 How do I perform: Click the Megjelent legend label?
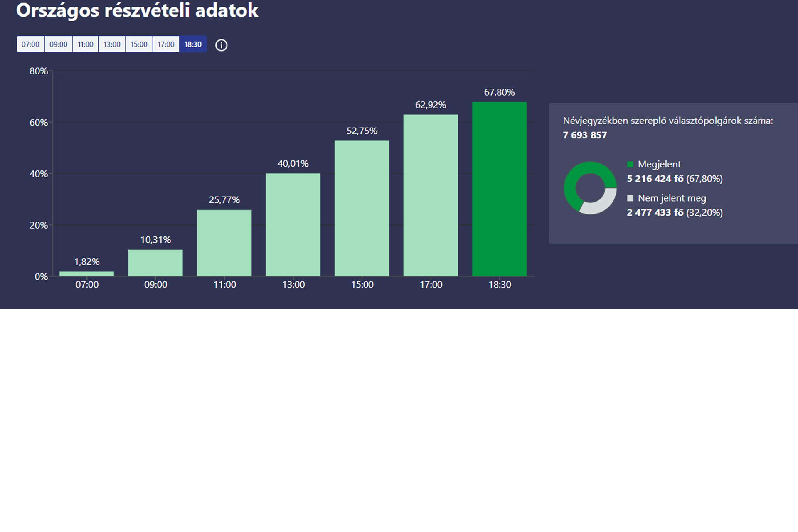click(659, 164)
